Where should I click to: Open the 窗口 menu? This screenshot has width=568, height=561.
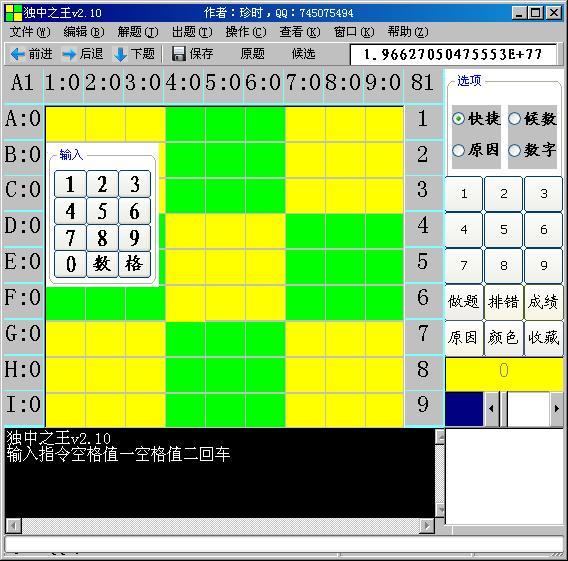tap(354, 32)
